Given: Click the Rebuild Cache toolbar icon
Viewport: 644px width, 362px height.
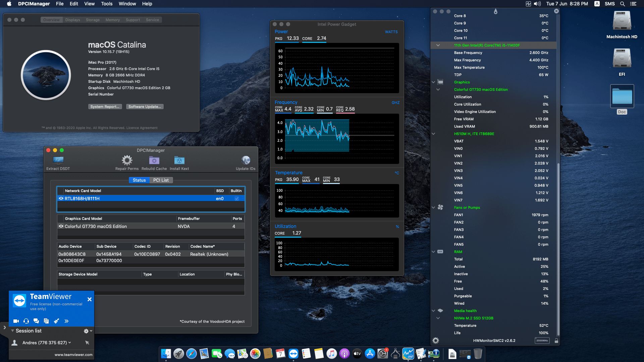Looking at the screenshot, I should (x=154, y=160).
